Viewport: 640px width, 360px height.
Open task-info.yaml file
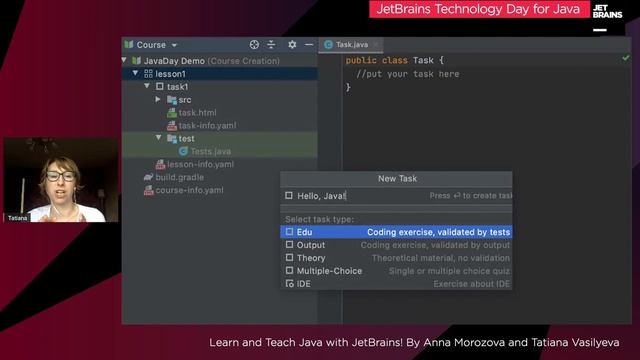[207, 126]
